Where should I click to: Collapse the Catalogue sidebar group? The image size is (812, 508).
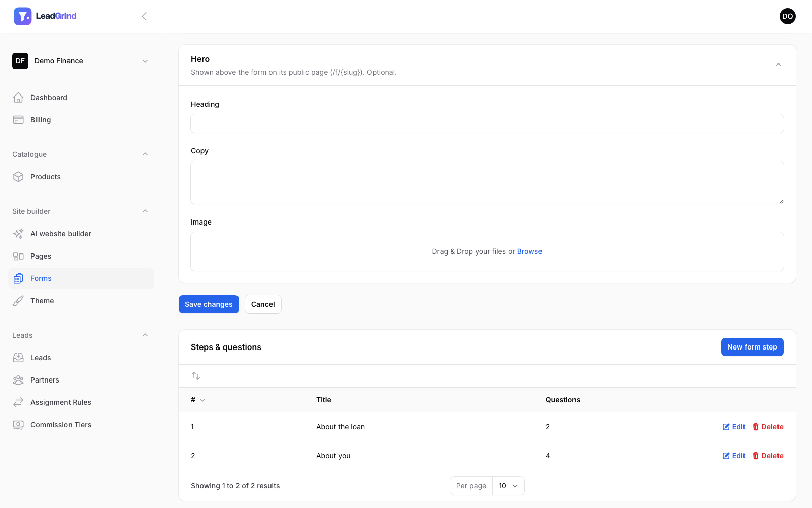[x=145, y=154]
